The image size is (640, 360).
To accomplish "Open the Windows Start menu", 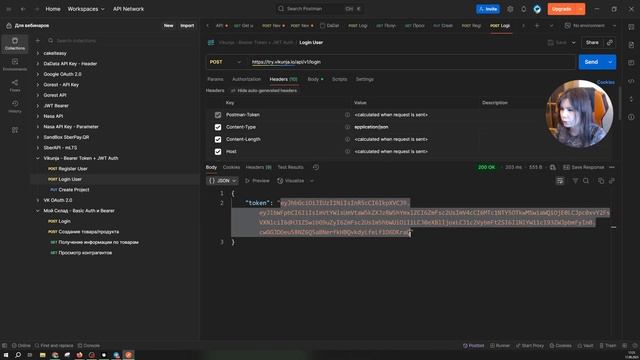I will 6,355.
